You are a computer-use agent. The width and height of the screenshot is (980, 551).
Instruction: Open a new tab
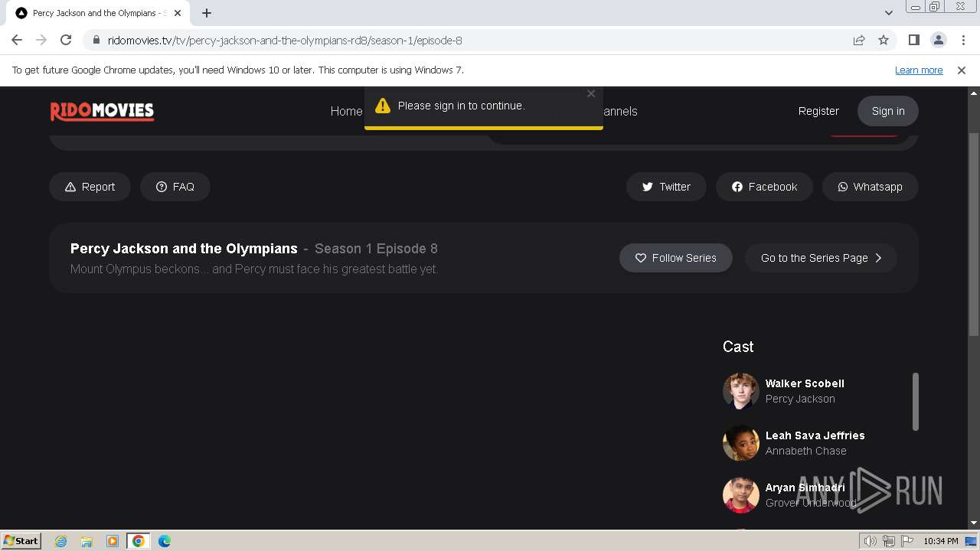(x=207, y=13)
